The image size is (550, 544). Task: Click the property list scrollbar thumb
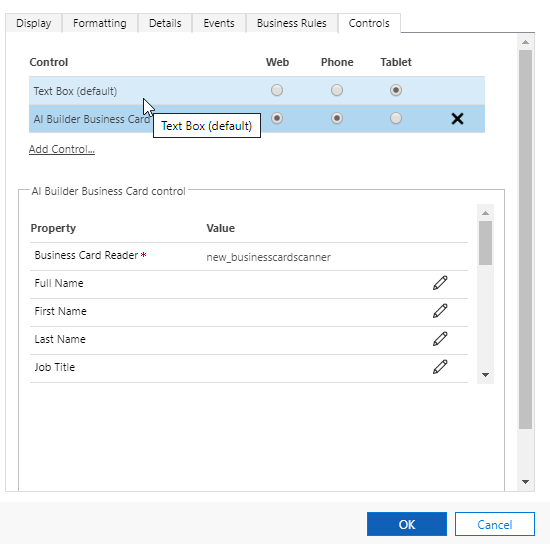tap(485, 243)
